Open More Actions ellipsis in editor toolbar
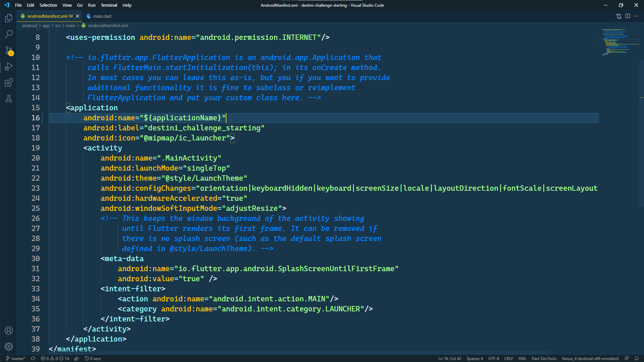Viewport: 644px width, 362px height. coord(636,16)
